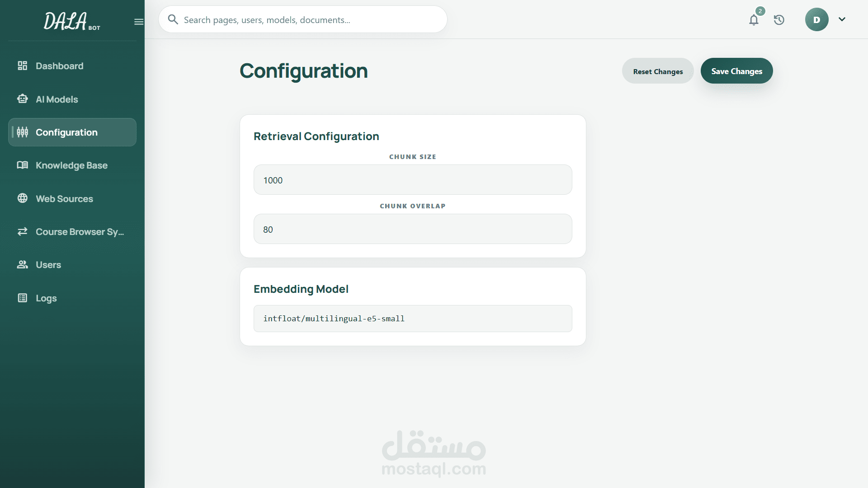Click the Course Browser sync arrows icon
This screenshot has height=488, width=868.
pyautogui.click(x=23, y=232)
